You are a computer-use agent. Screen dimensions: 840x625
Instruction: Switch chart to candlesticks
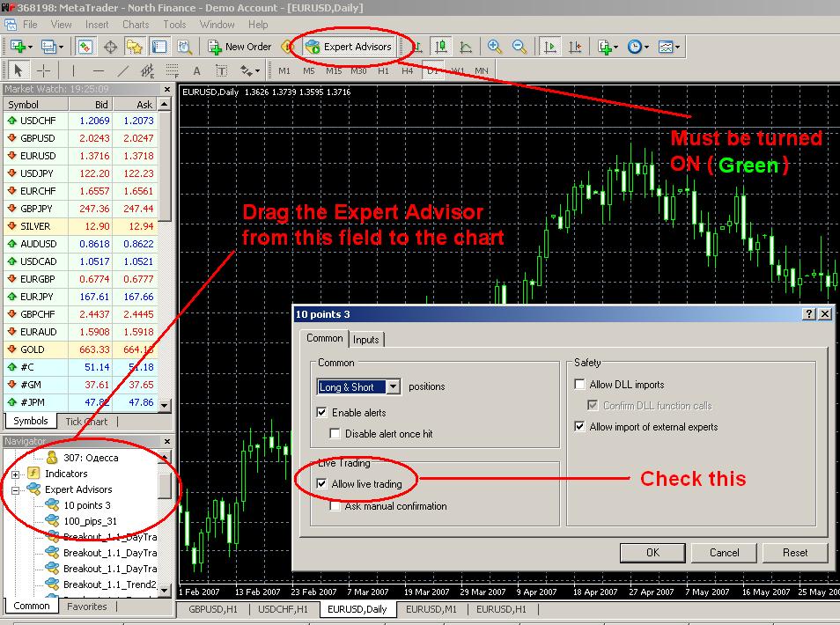pyautogui.click(x=441, y=48)
